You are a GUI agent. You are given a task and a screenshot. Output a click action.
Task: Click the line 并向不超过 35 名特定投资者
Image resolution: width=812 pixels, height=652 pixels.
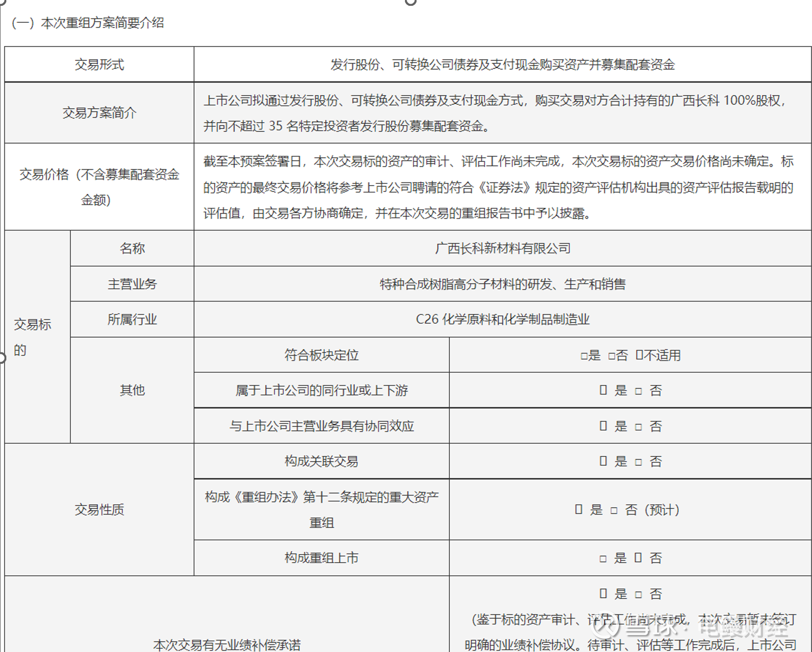pos(347,126)
